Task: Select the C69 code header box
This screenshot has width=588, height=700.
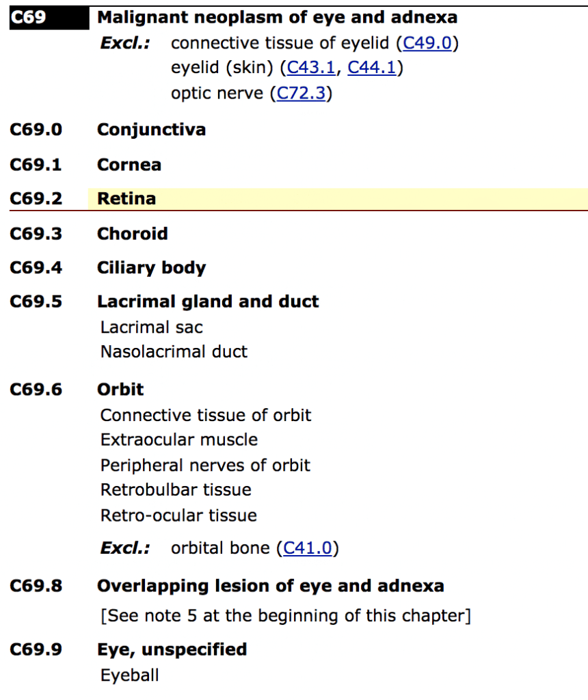Action: coord(49,18)
